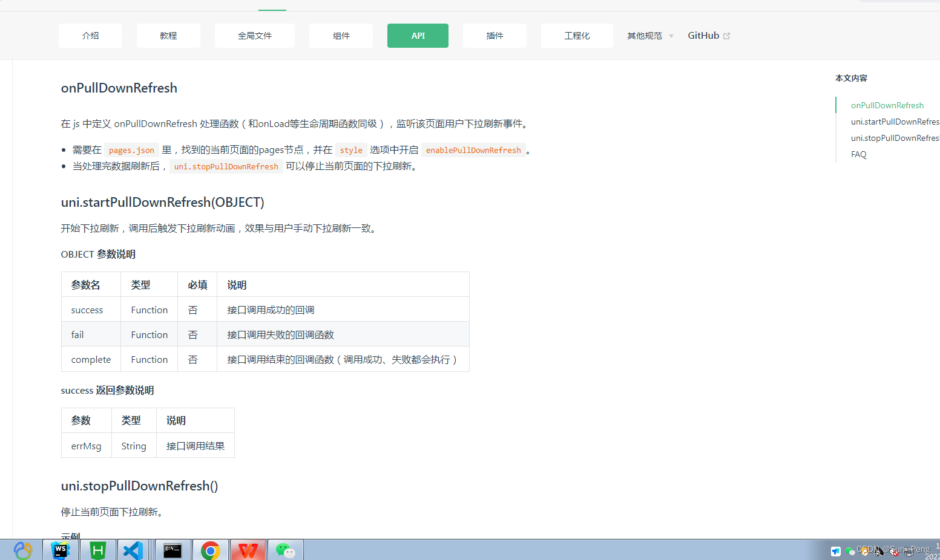Switch to the API tab
Viewport: 940px width, 560px height.
[x=418, y=35]
